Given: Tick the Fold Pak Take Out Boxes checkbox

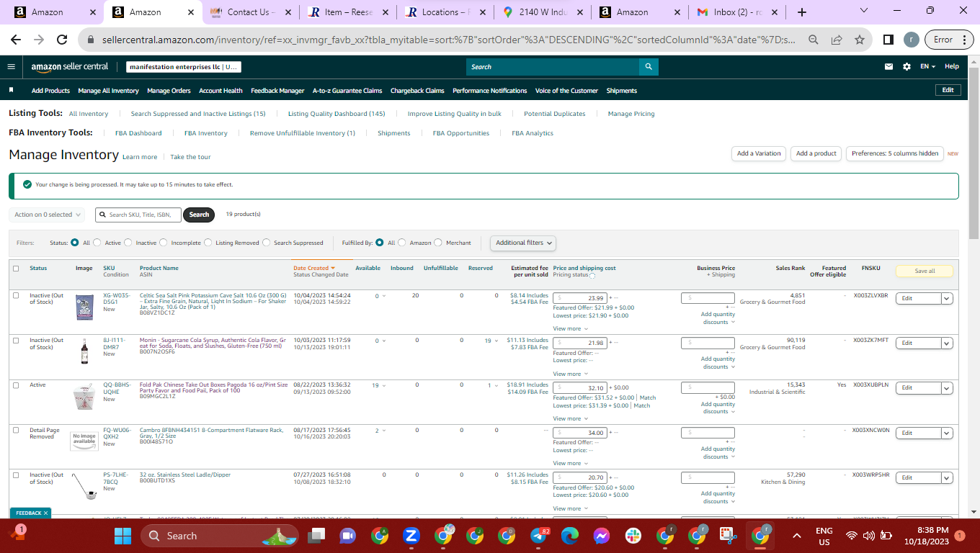Looking at the screenshot, I should (16, 385).
